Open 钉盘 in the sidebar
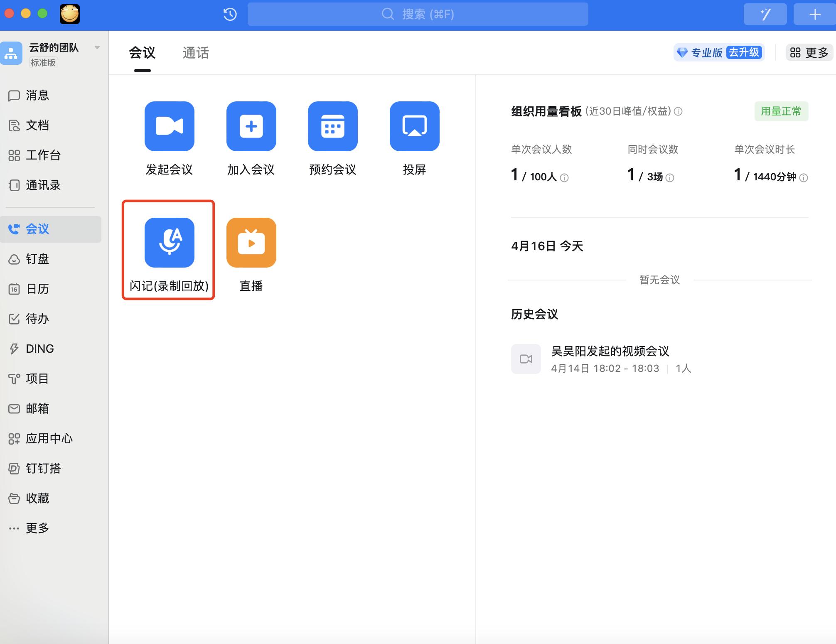The height and width of the screenshot is (644, 836). pyautogui.click(x=51, y=259)
